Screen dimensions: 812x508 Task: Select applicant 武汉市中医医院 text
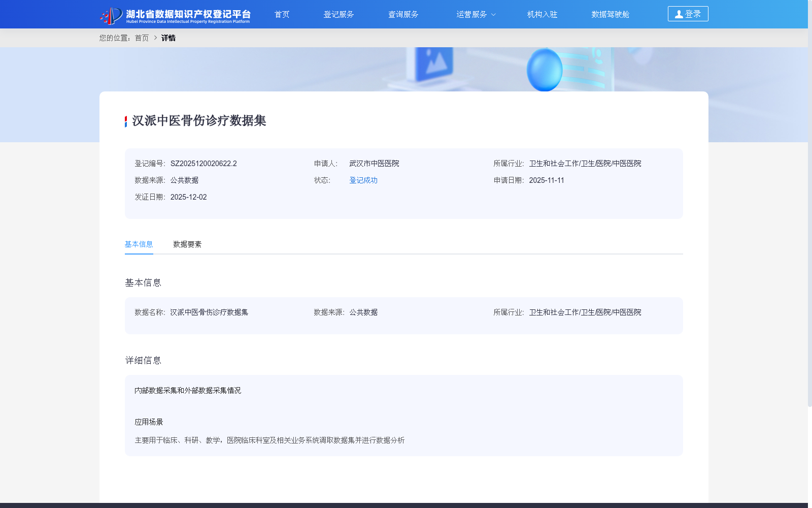(374, 164)
